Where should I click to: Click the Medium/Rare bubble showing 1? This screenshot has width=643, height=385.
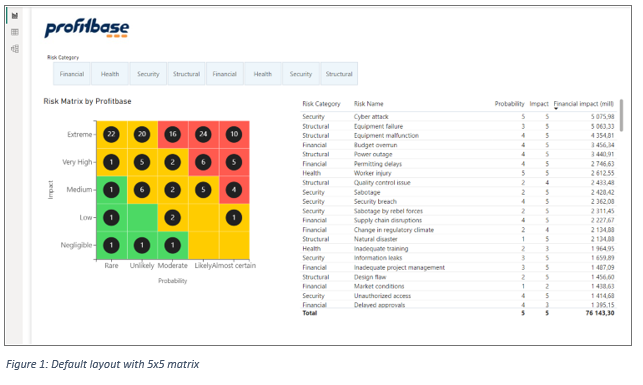tap(111, 190)
